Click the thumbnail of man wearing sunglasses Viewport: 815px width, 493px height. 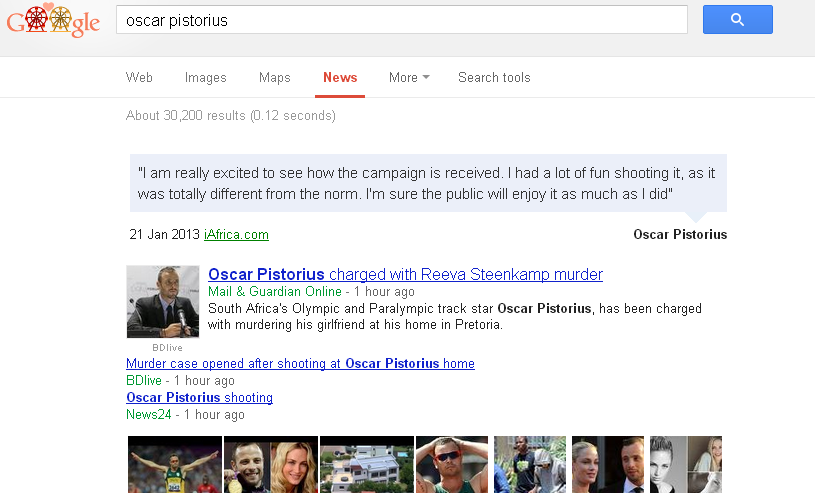pos(452,465)
